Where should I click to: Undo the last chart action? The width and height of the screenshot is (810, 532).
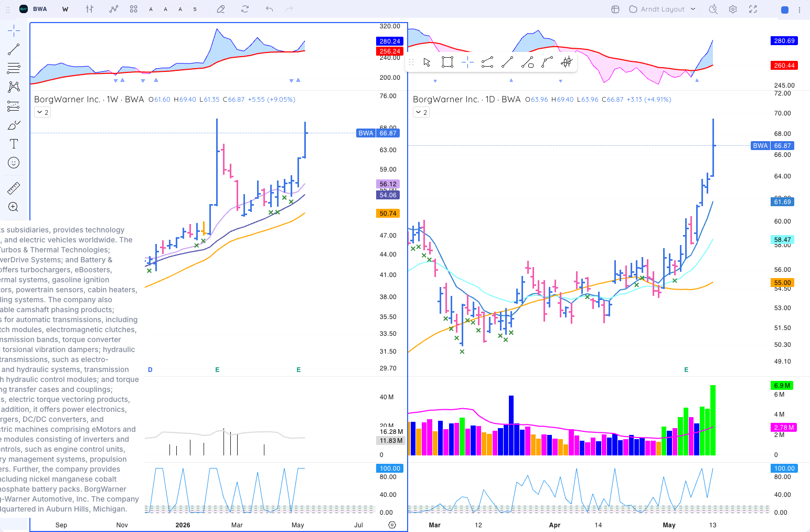pyautogui.click(x=269, y=9)
